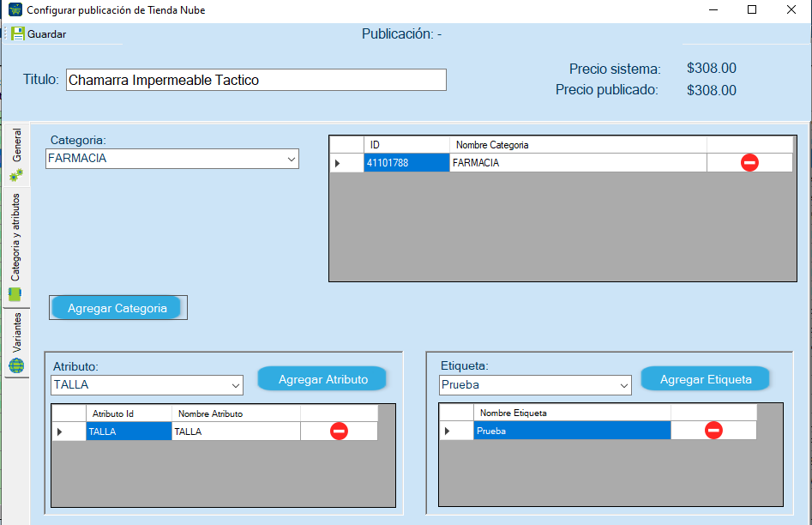Expand the Atributo dropdown showing TALLA
The width and height of the screenshot is (812, 525).
tap(147, 385)
